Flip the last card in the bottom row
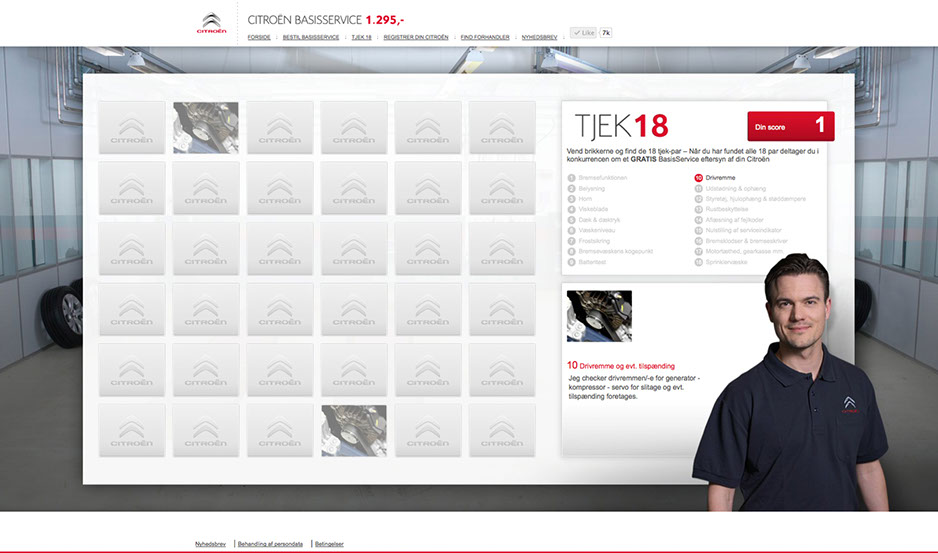The image size is (938, 553). tap(502, 430)
